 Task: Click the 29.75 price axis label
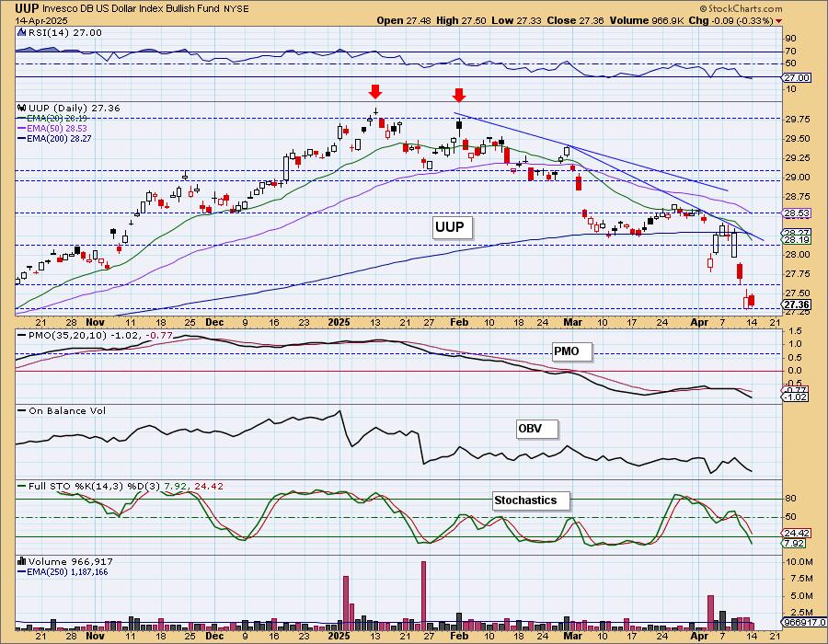tap(798, 120)
